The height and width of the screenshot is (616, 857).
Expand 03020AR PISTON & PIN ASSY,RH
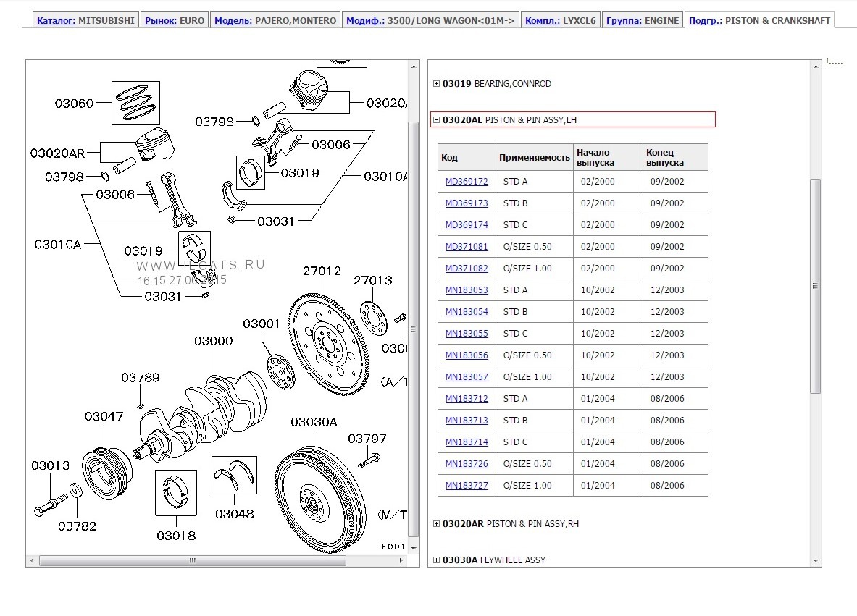tap(436, 524)
